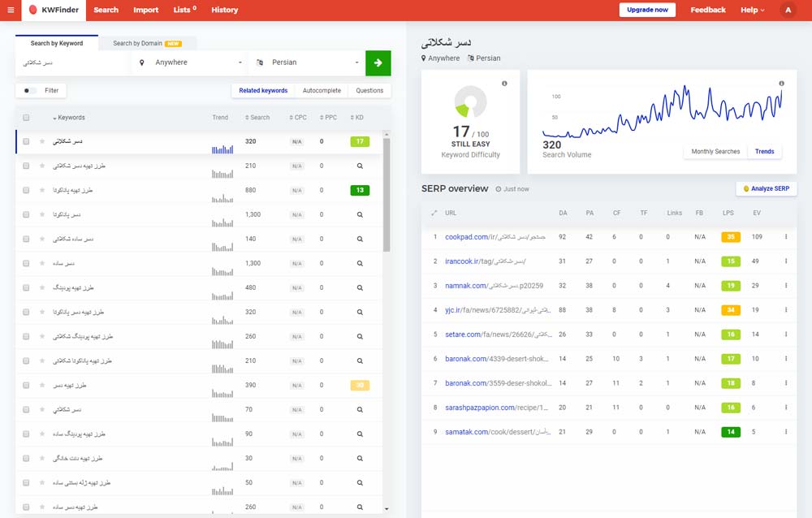This screenshot has width=812, height=518.
Task: Open three-dot menu for cookpad.com result
Action: tap(785, 237)
